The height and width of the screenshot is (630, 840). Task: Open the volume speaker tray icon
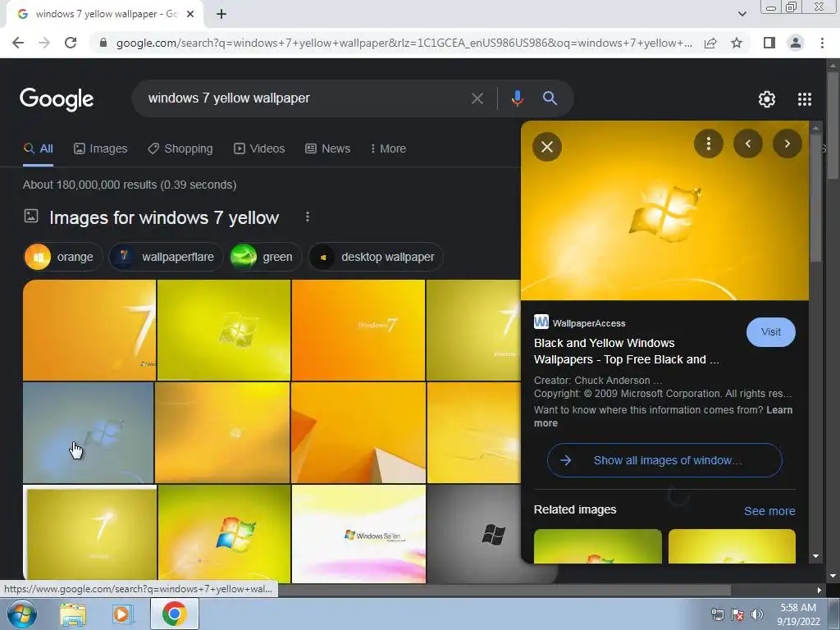click(756, 614)
